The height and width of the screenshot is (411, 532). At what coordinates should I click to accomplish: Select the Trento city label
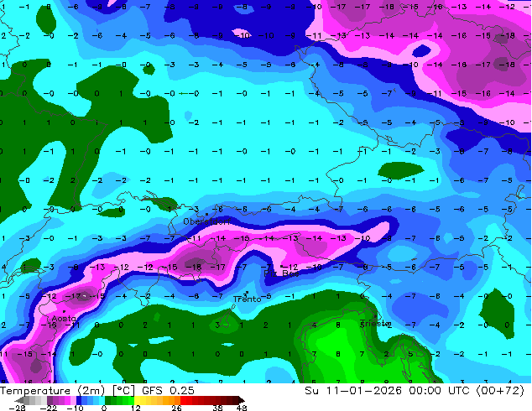click(x=247, y=299)
